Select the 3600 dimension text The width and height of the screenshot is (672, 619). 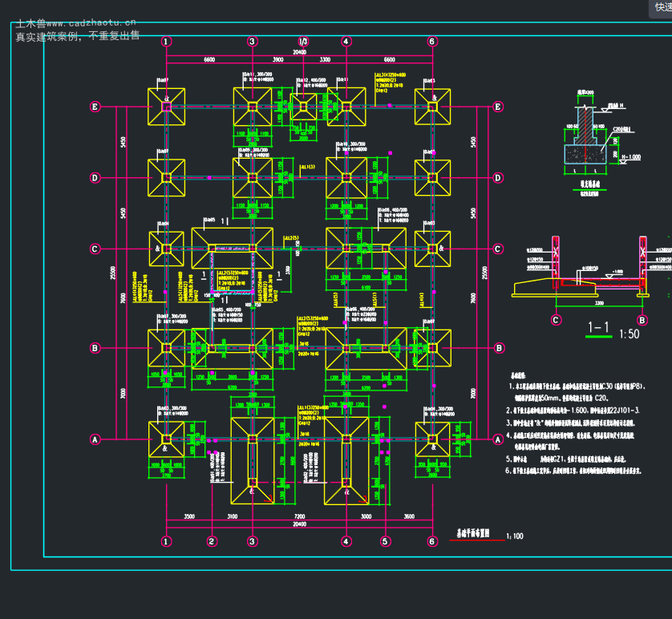click(x=409, y=516)
